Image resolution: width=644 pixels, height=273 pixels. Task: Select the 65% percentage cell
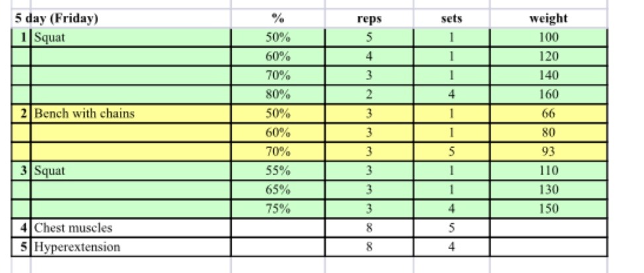[x=277, y=190]
